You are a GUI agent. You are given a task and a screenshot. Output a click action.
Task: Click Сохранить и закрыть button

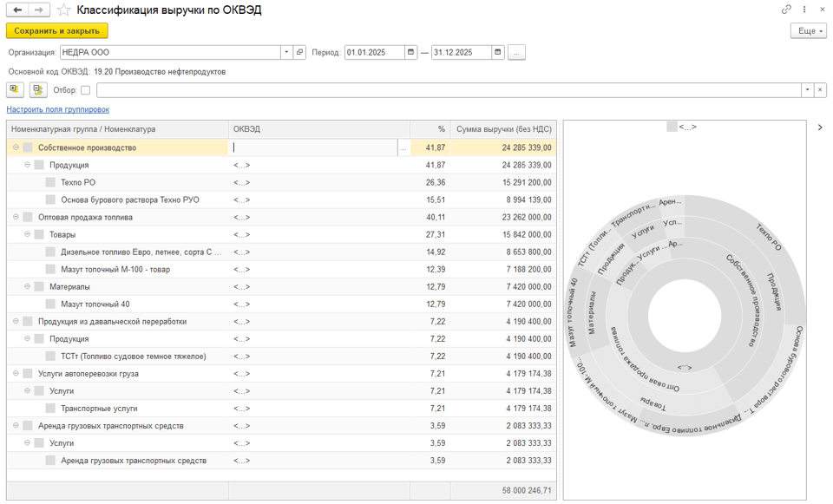coord(57,30)
